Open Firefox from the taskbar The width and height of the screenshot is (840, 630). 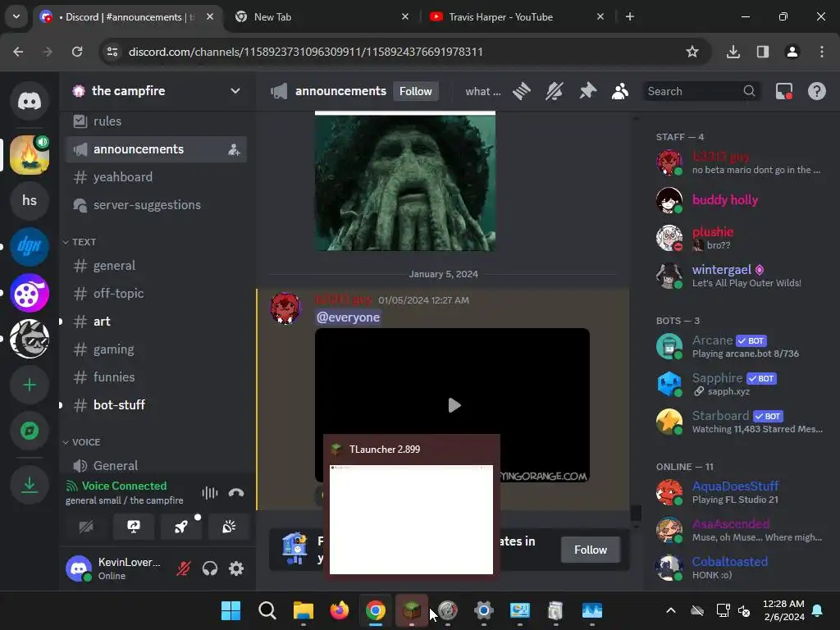pyautogui.click(x=340, y=610)
